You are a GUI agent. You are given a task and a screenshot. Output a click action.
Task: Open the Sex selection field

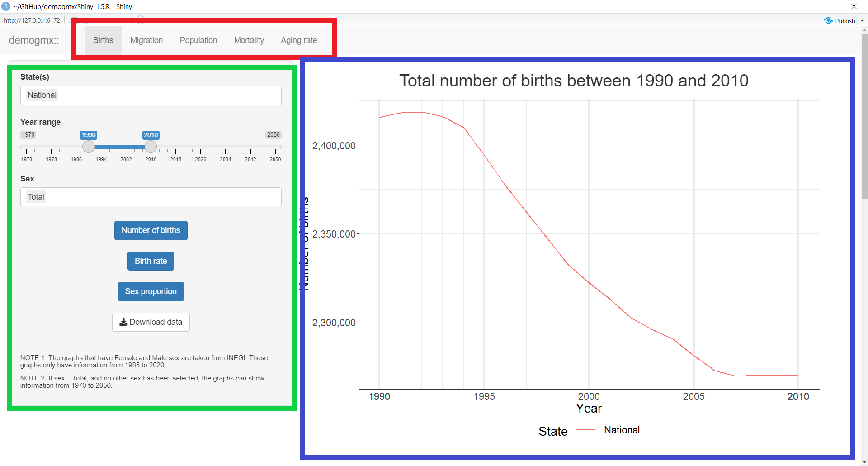point(151,197)
